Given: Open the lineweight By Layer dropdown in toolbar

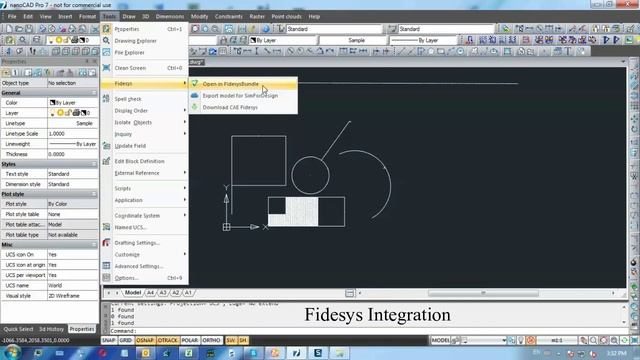Looking at the screenshot, I should [x=422, y=40].
